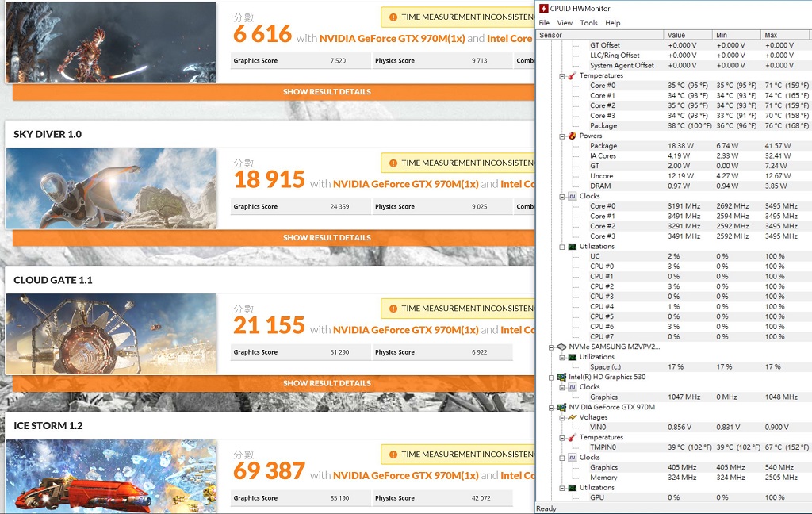This screenshot has height=514, width=812.
Task: Click the NVMe Utilizations icon above Space (c:)
Action: coord(573,356)
